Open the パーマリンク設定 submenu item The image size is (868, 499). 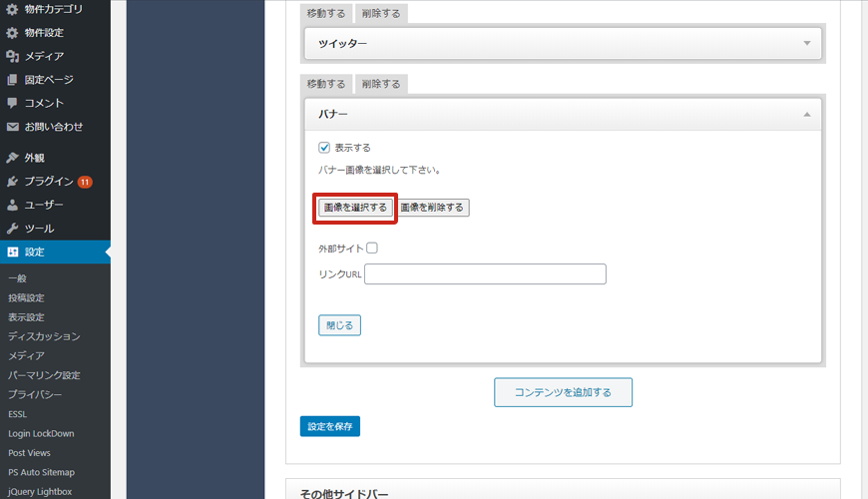point(44,375)
